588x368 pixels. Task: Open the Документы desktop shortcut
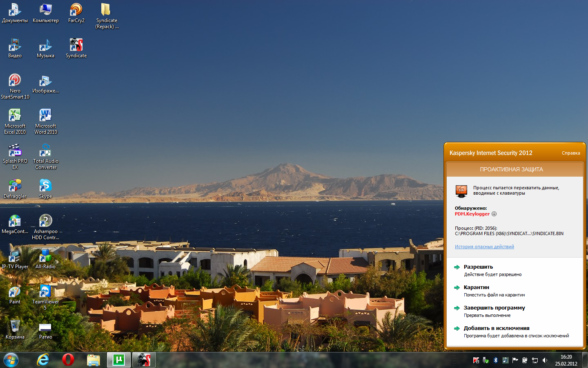pyautogui.click(x=15, y=13)
